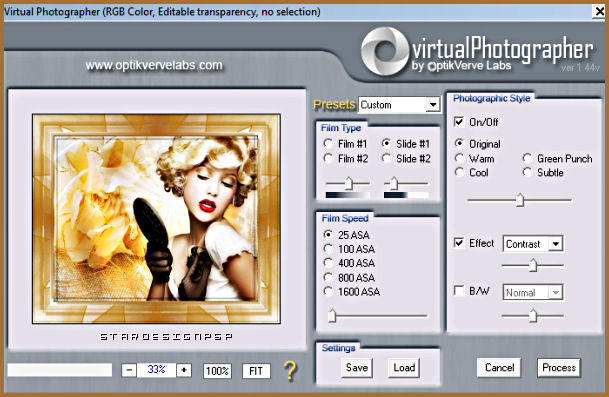Zoom in with the plus button

coord(184,370)
